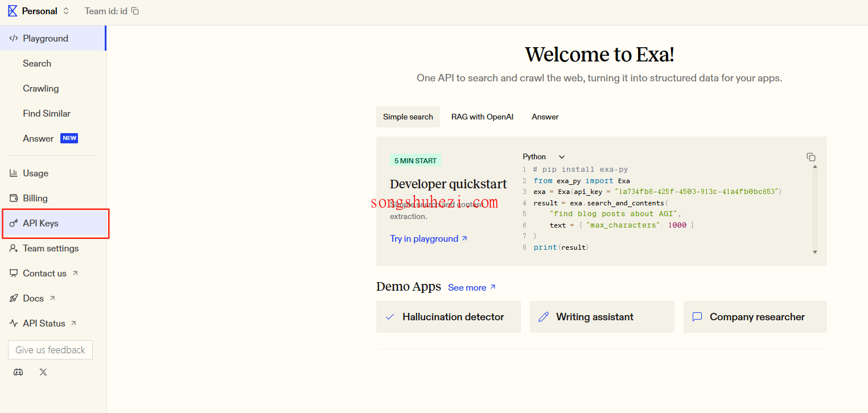Open the Company researcher demo

pyautogui.click(x=755, y=317)
